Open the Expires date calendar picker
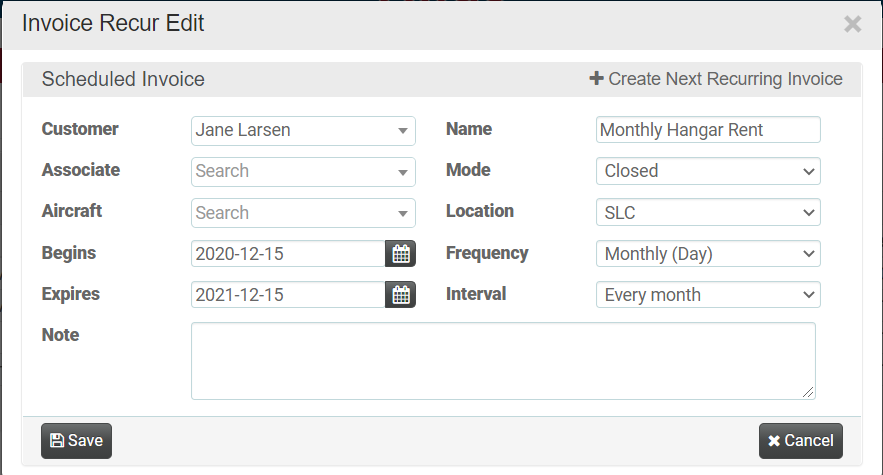This screenshot has height=475, width=883. [401, 295]
